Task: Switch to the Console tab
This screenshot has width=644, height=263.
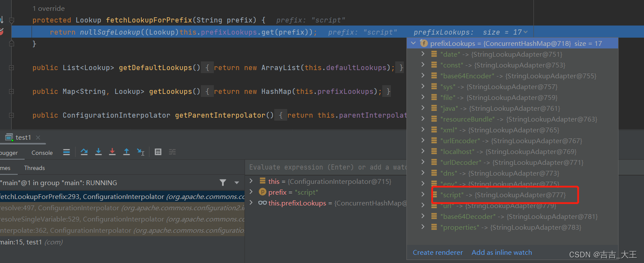Action: pyautogui.click(x=42, y=153)
